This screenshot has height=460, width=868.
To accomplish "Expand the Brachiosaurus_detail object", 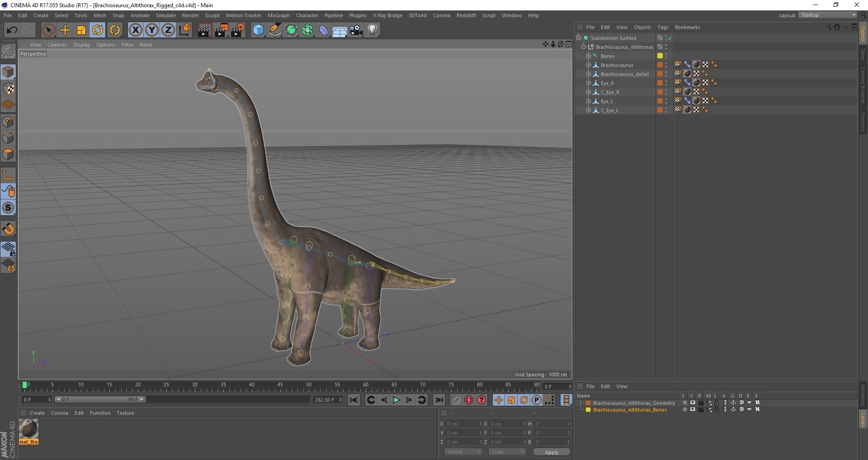I will 589,74.
